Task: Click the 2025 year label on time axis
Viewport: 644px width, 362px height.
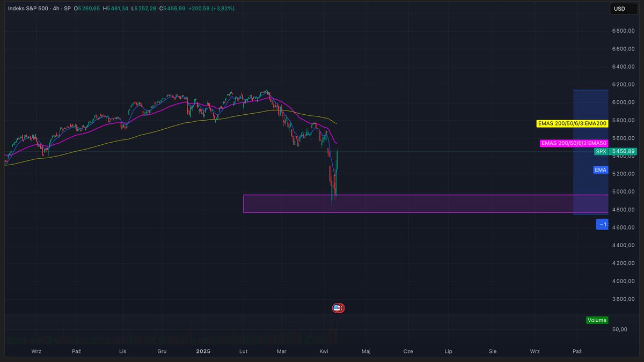Action: pyautogui.click(x=203, y=351)
